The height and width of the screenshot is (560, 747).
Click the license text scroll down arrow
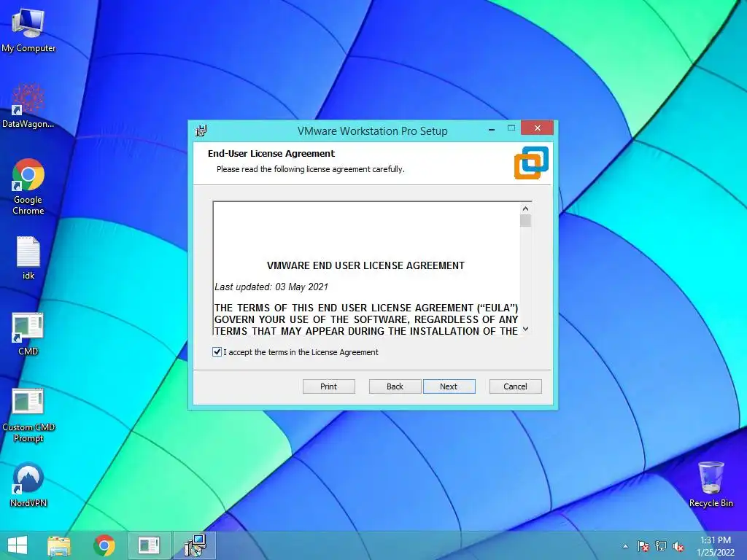(525, 329)
